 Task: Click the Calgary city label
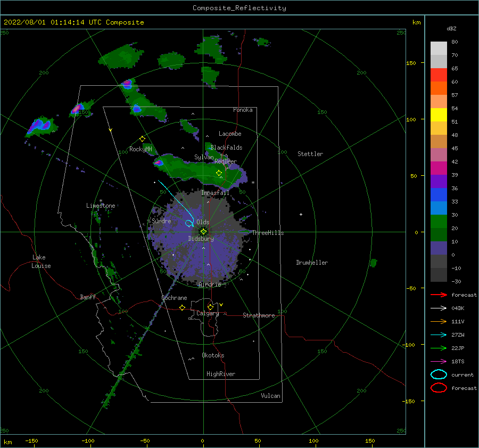pos(208,313)
